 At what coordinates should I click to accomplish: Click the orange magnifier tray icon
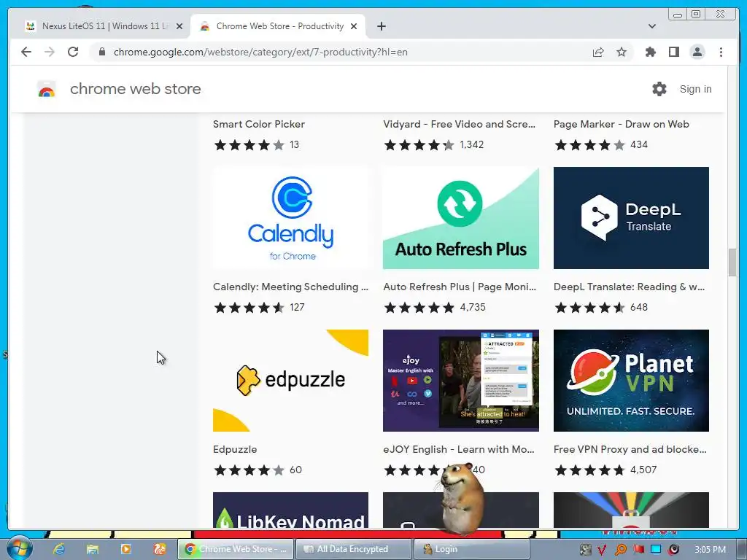[620, 550]
